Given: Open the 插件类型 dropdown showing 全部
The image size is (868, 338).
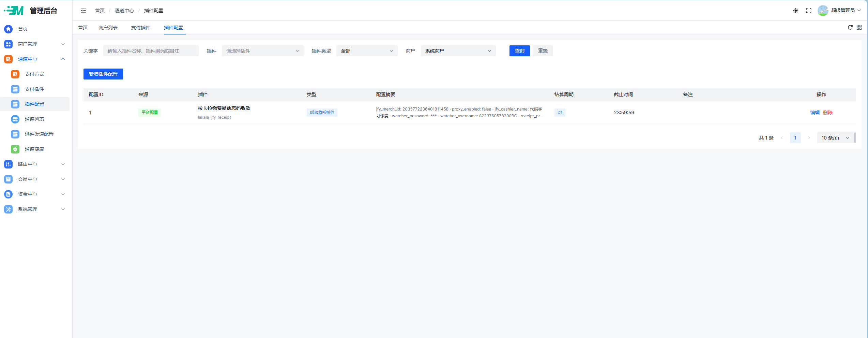Looking at the screenshot, I should pos(367,51).
